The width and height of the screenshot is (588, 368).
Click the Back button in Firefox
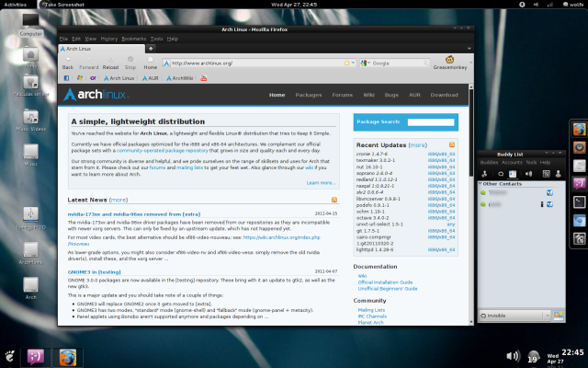pyautogui.click(x=68, y=63)
